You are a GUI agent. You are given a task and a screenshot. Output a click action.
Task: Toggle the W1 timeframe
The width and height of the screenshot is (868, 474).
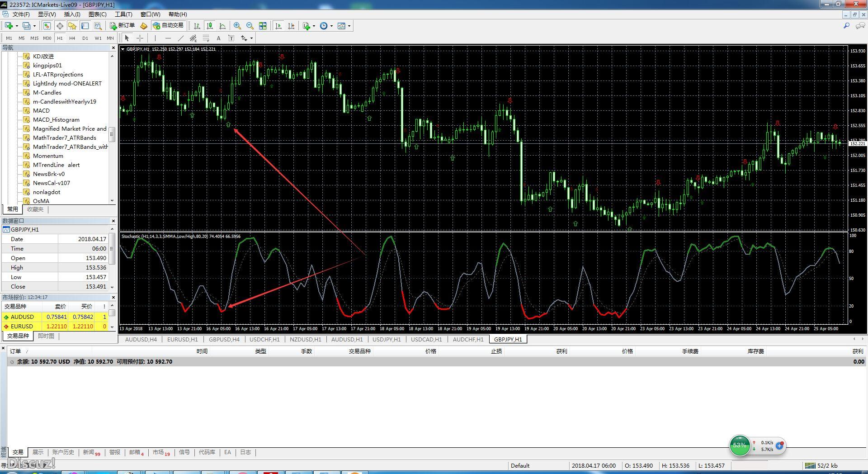click(98, 38)
